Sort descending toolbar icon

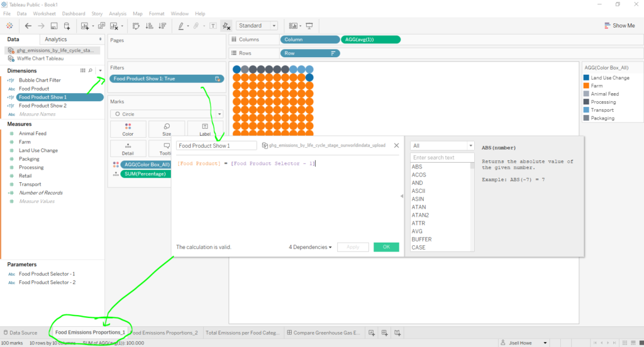163,26
